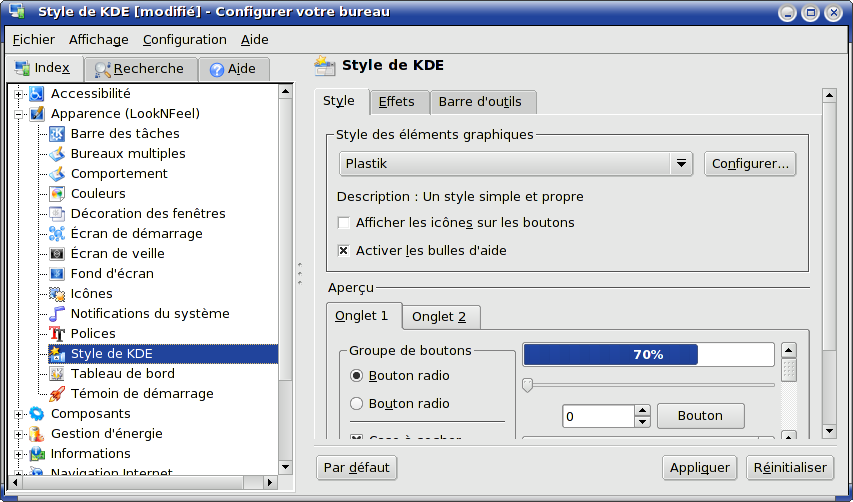Collapse the Apparence (LookNFeel) node

click(x=18, y=114)
